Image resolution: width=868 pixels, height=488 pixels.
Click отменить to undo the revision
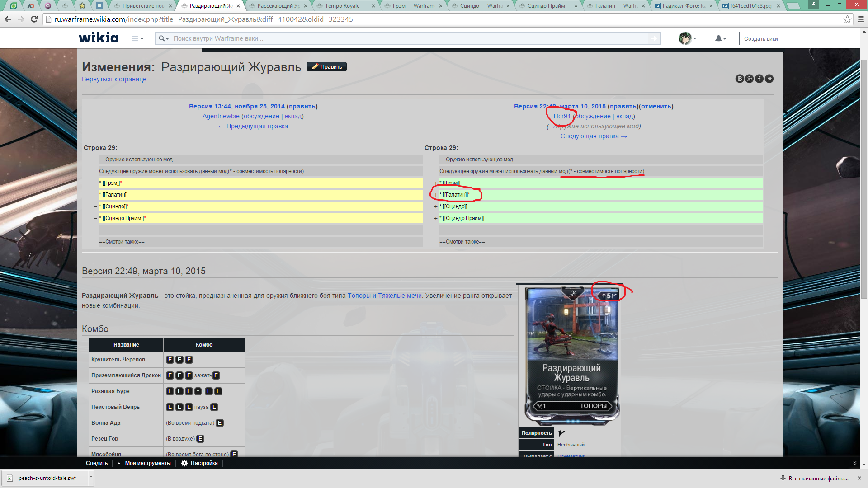[656, 106]
